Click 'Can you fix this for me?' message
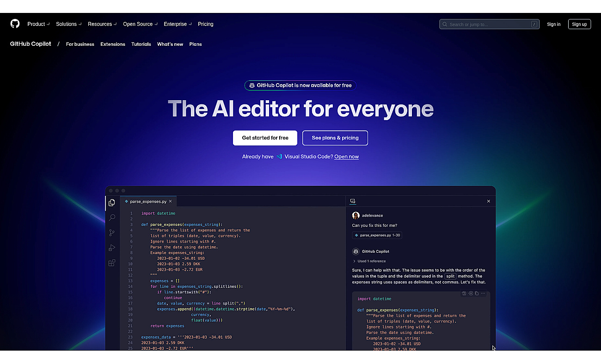Screen dimensions: 601x364 [x=374, y=225]
